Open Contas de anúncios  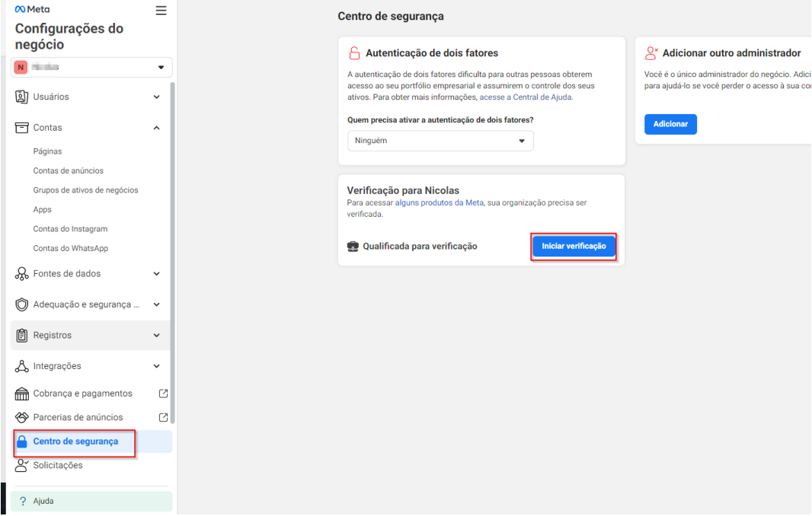[69, 170]
